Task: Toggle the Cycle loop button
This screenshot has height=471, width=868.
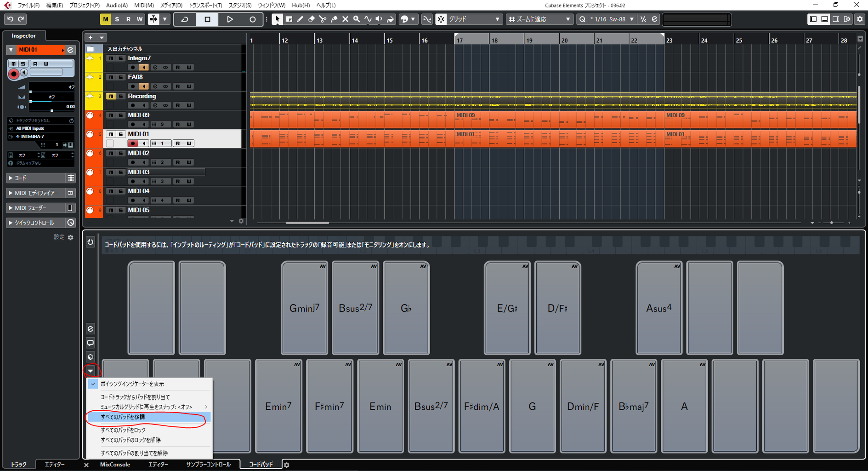Action: coord(185,19)
